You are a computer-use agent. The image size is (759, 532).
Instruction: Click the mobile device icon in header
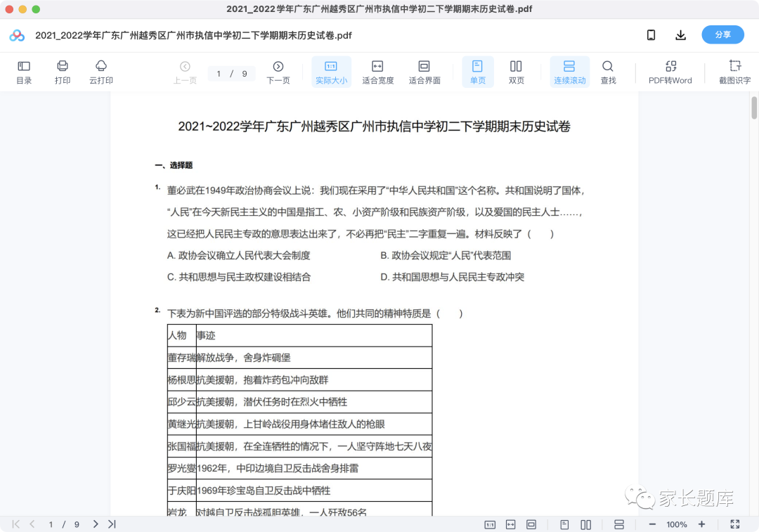click(x=651, y=35)
